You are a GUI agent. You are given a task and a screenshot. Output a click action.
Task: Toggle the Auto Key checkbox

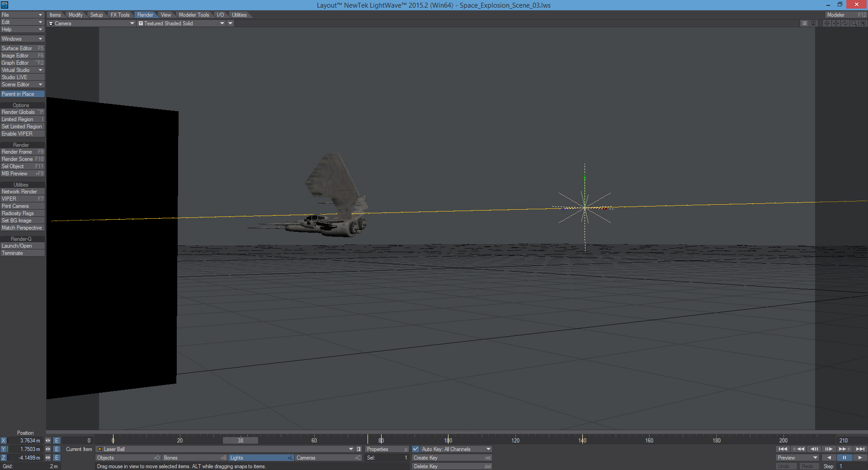(415, 449)
